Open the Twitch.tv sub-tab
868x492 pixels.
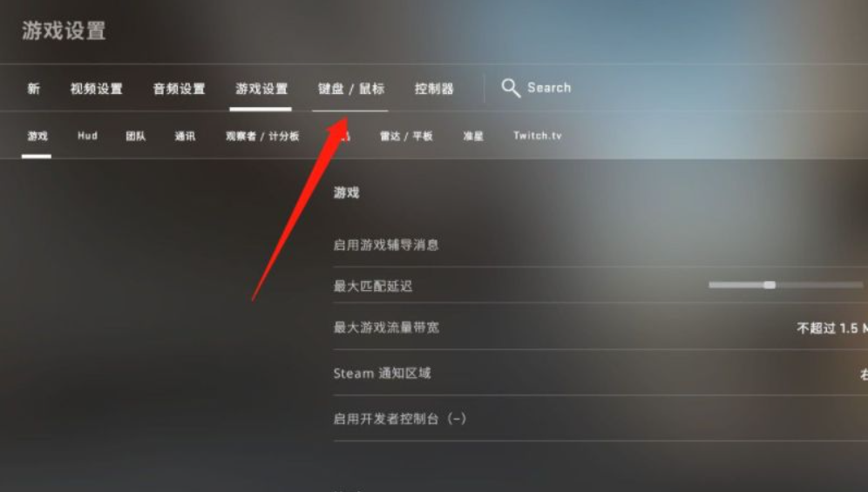(x=538, y=136)
